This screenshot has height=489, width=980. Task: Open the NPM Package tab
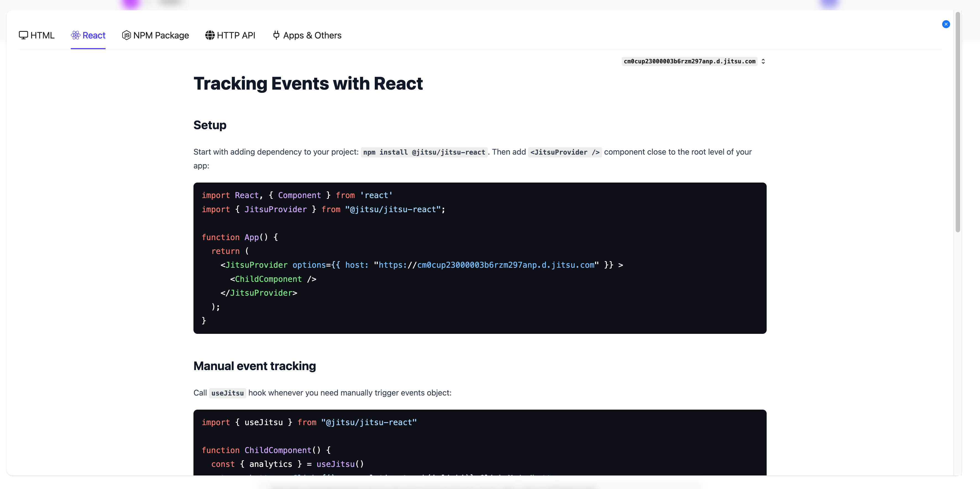pyautogui.click(x=155, y=35)
